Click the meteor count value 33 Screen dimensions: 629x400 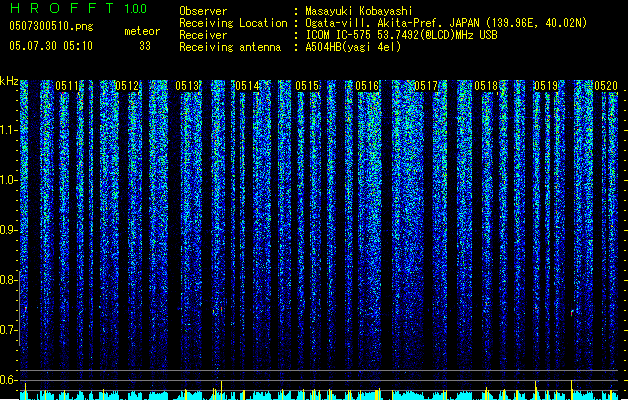pos(145,46)
